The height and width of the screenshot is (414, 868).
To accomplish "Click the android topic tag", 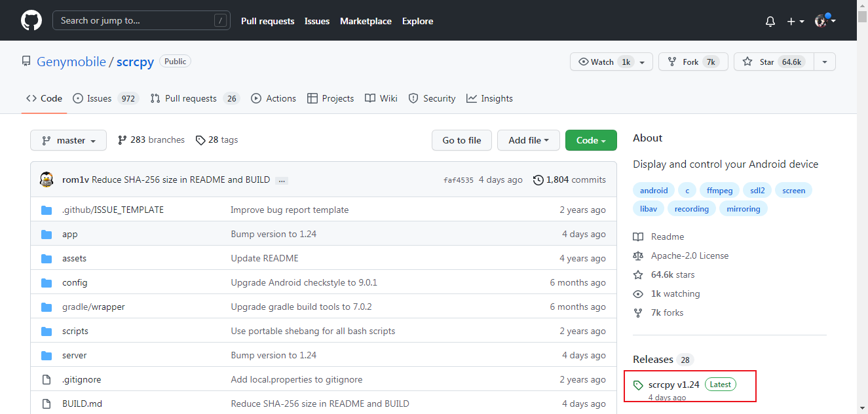I will [654, 190].
